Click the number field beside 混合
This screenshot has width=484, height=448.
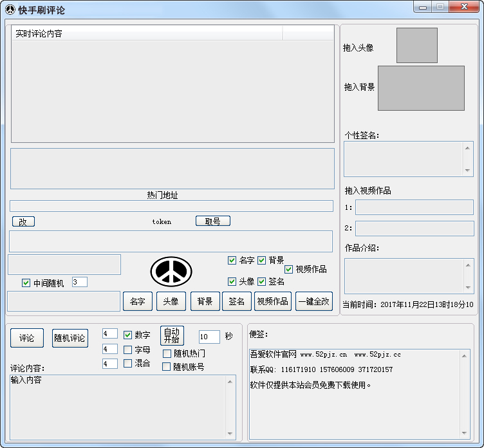tap(110, 364)
